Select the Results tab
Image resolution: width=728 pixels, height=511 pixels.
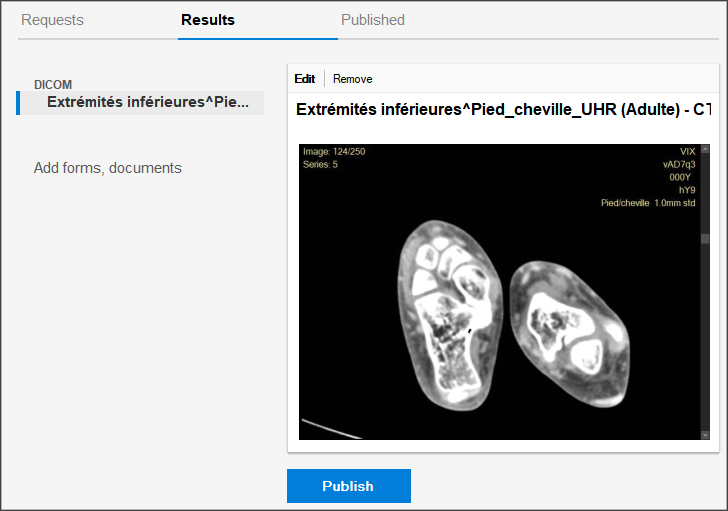[x=208, y=20]
